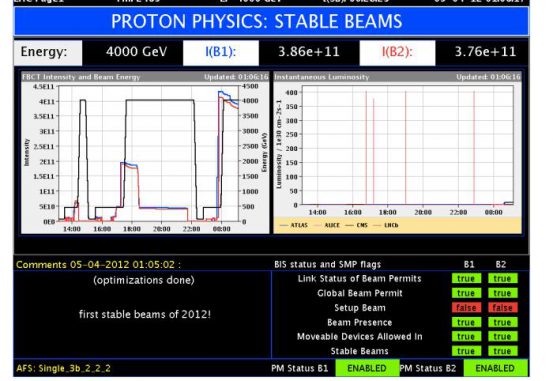Click the PM Status B2 ENABLED indicator
The height and width of the screenshot is (381, 553).
pos(496,368)
